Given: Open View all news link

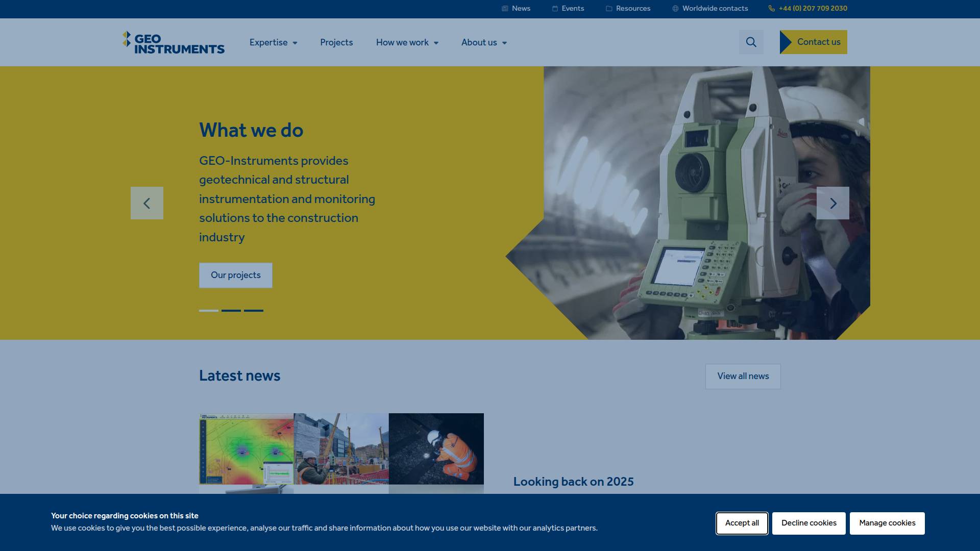Looking at the screenshot, I should point(743,377).
